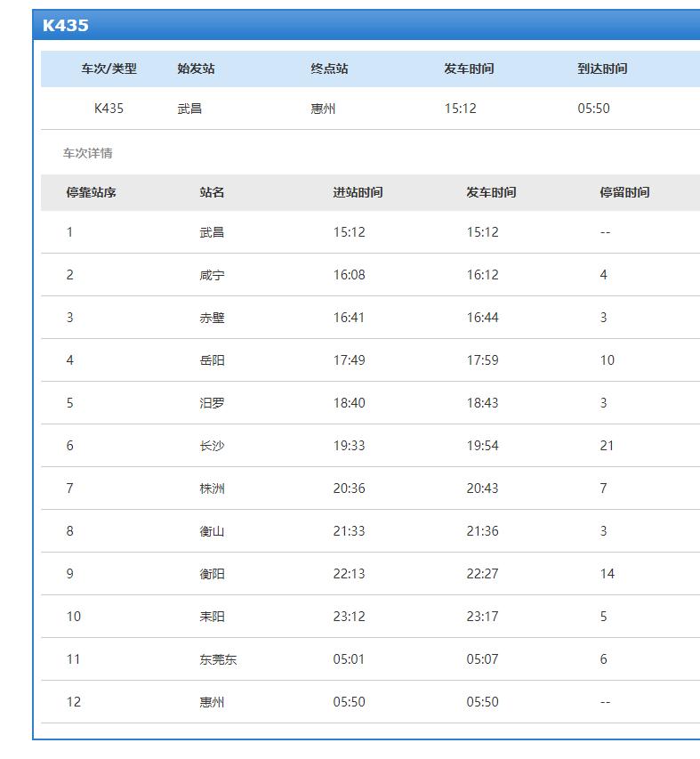Select station name 株洲
This screenshot has height=759, width=700.
click(212, 489)
